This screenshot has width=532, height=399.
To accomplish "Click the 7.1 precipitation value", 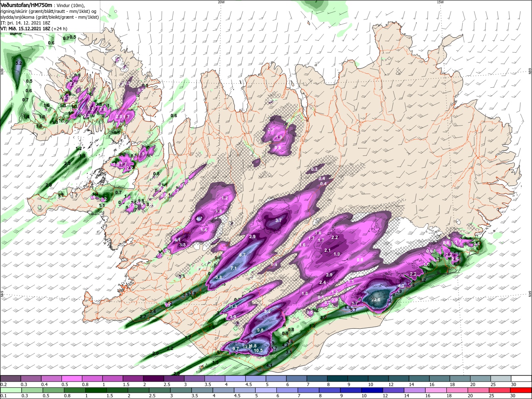I will 234,268.
